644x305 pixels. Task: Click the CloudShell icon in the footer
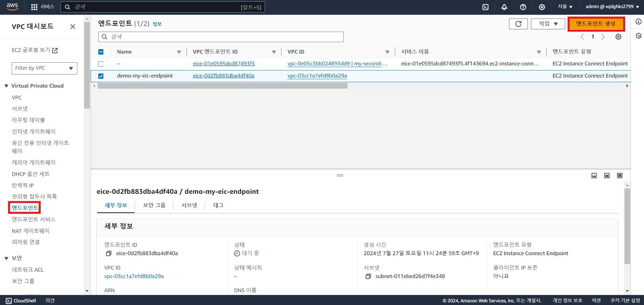click(9, 301)
